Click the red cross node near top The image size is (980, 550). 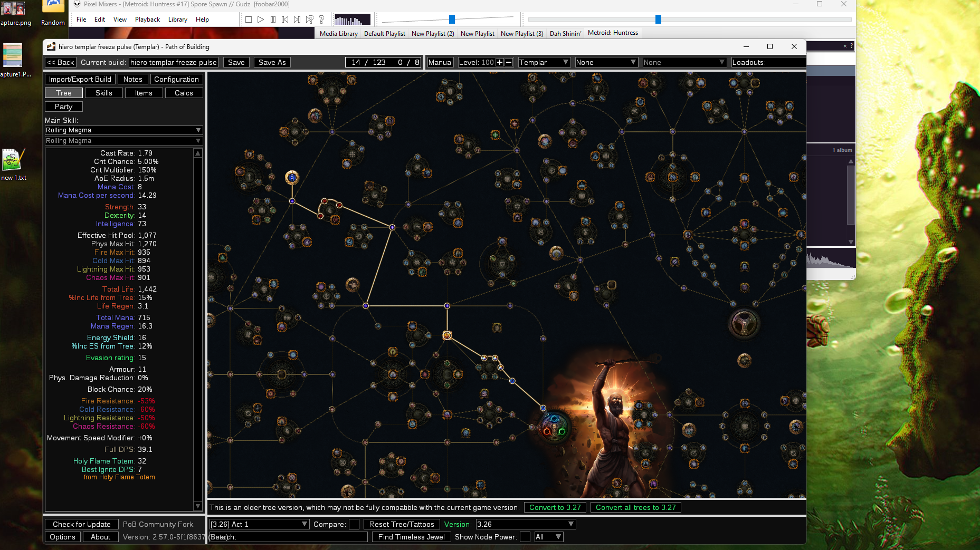[x=515, y=124]
